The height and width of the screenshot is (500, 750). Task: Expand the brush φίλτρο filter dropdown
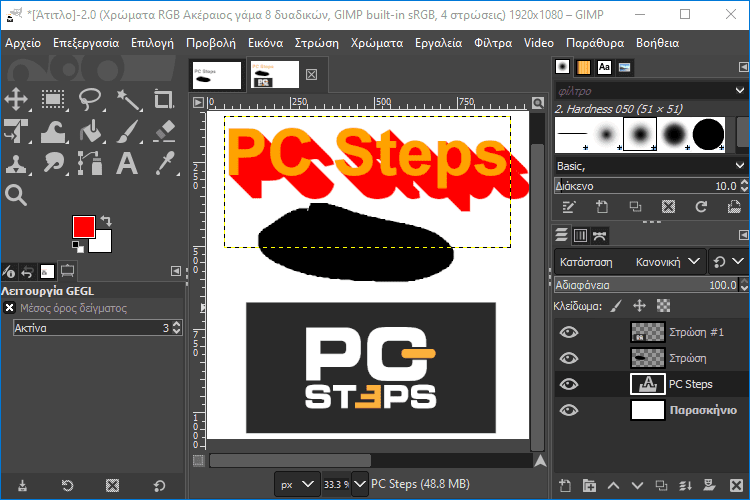tap(739, 90)
